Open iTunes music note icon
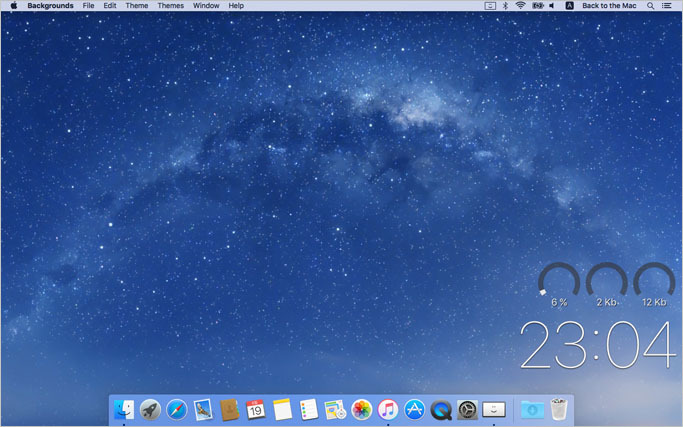This screenshot has height=427, width=683. click(388, 410)
